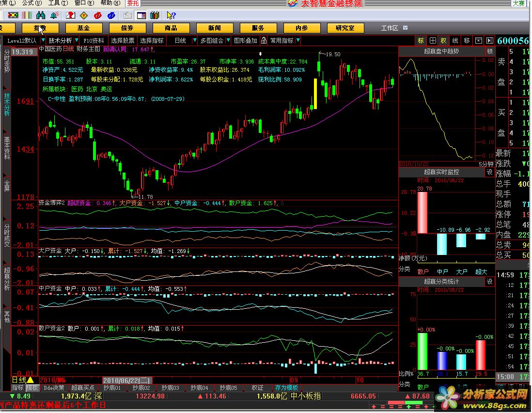Select the 抄底01 template tab
This screenshot has height=413, width=532.
pyautogui.click(x=112, y=387)
